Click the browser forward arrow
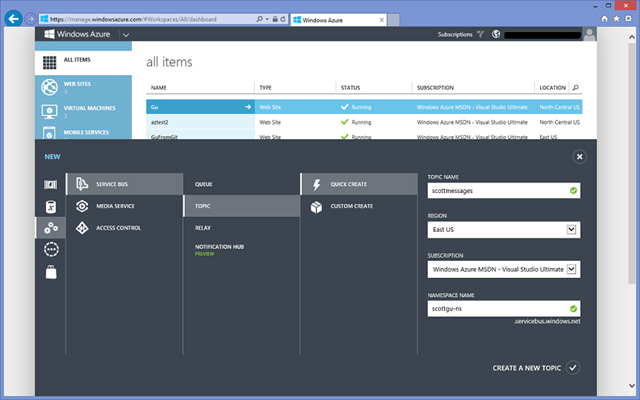The image size is (640, 400). pyautogui.click(x=30, y=19)
